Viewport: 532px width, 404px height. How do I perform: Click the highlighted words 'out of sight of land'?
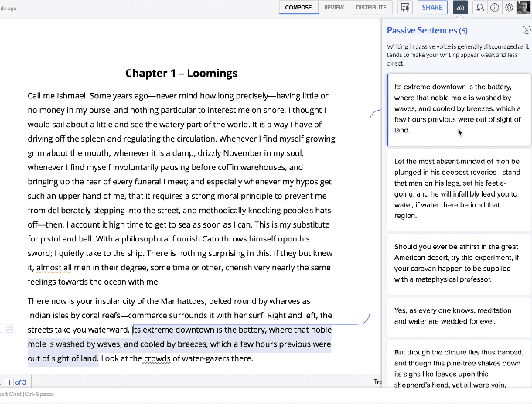(x=63, y=358)
